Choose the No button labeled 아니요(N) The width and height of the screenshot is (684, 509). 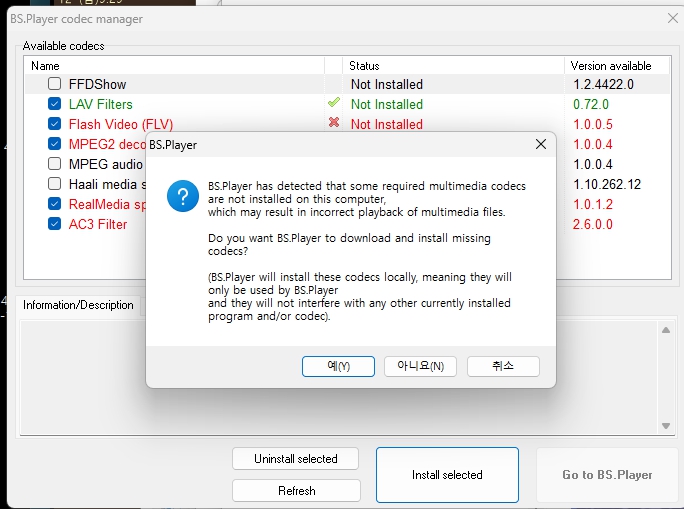point(420,366)
